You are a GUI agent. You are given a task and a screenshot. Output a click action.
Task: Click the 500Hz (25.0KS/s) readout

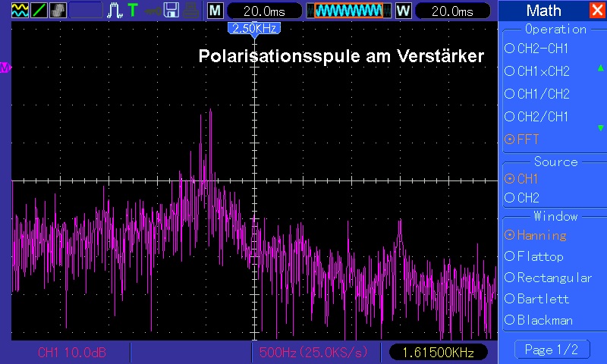pos(313,353)
